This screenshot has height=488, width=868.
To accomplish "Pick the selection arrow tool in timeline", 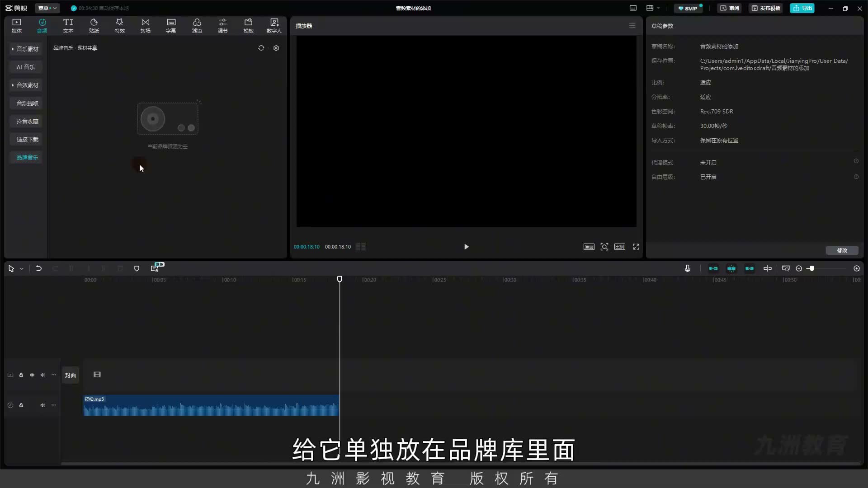I will [x=11, y=268].
